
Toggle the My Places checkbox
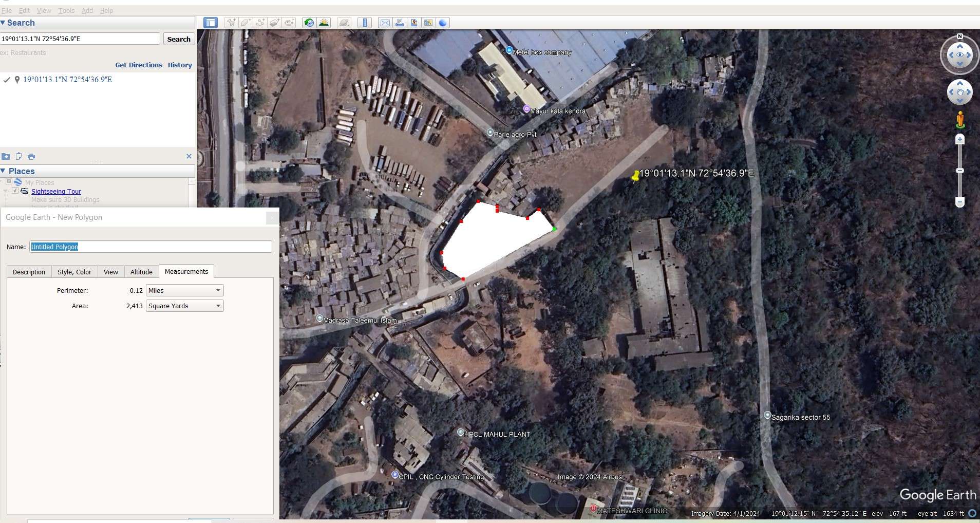(9, 182)
